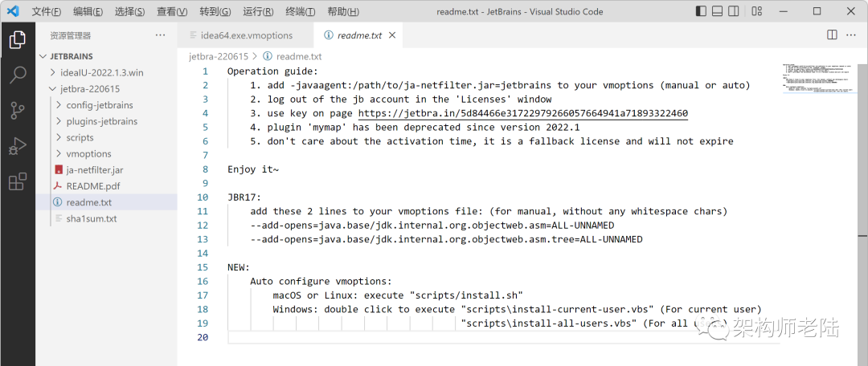Screen dimensions: 868x366
Task: Open the 转到(G) menu
Action: coord(215,11)
